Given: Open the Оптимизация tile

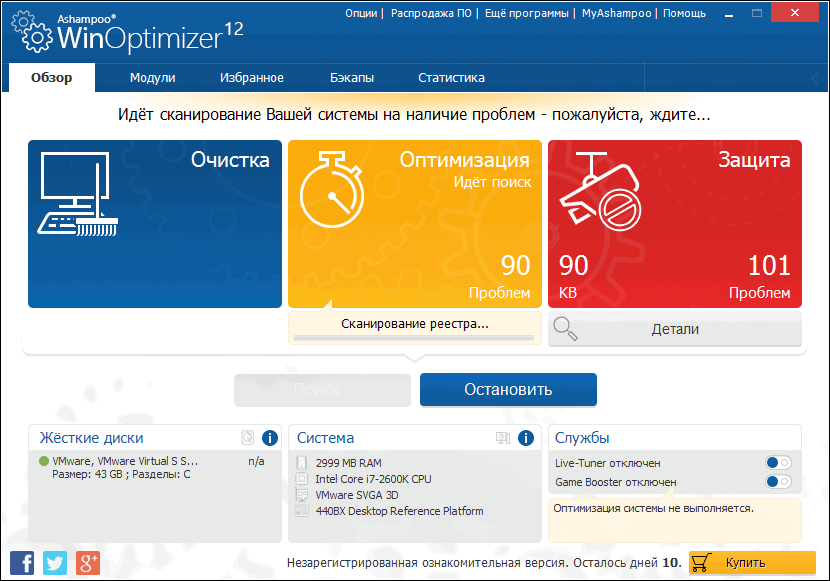Looking at the screenshot, I should click(415, 224).
